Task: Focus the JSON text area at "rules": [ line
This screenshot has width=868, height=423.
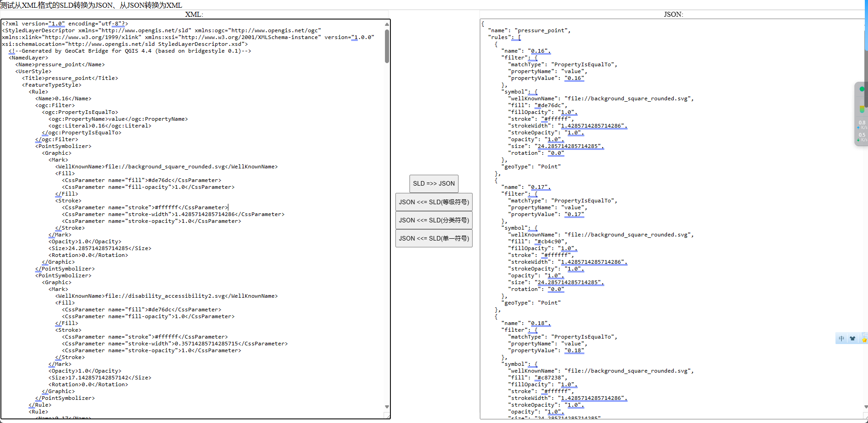Action: [x=504, y=37]
